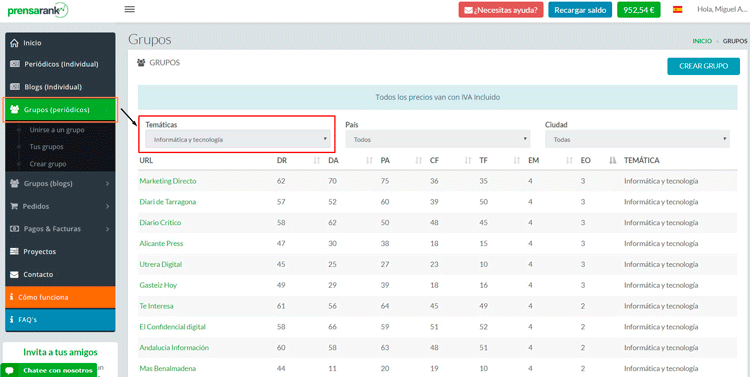Click the Recargar saldo button
Image resolution: width=750 pixels, height=377 pixels.
[580, 10]
